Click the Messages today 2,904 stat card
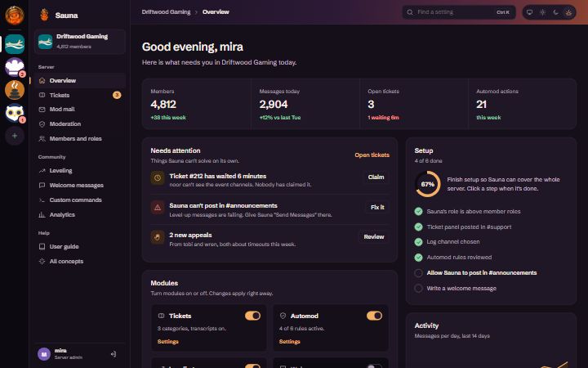Screen dimensions: 588x368 (x=305, y=104)
